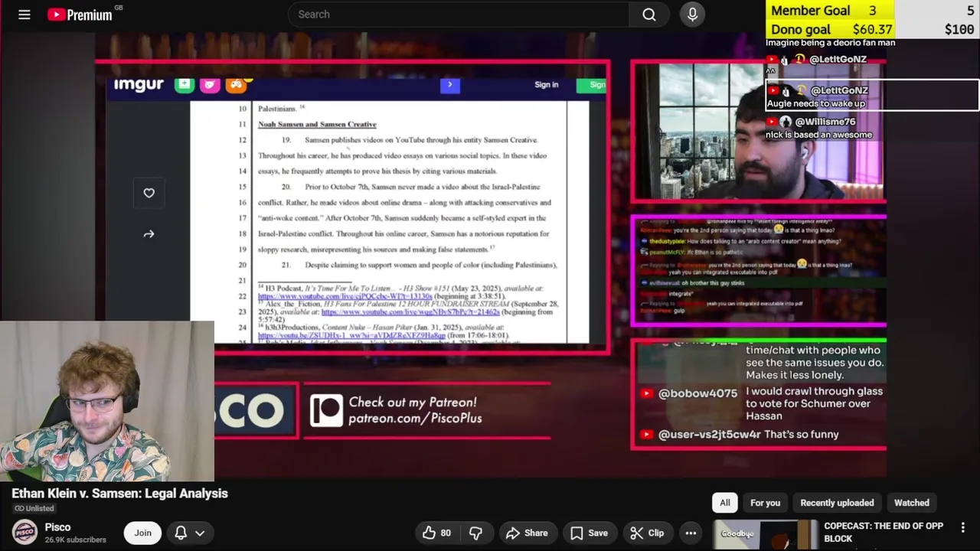Save the video to a playlist
This screenshot has width=980, height=551.
click(589, 533)
